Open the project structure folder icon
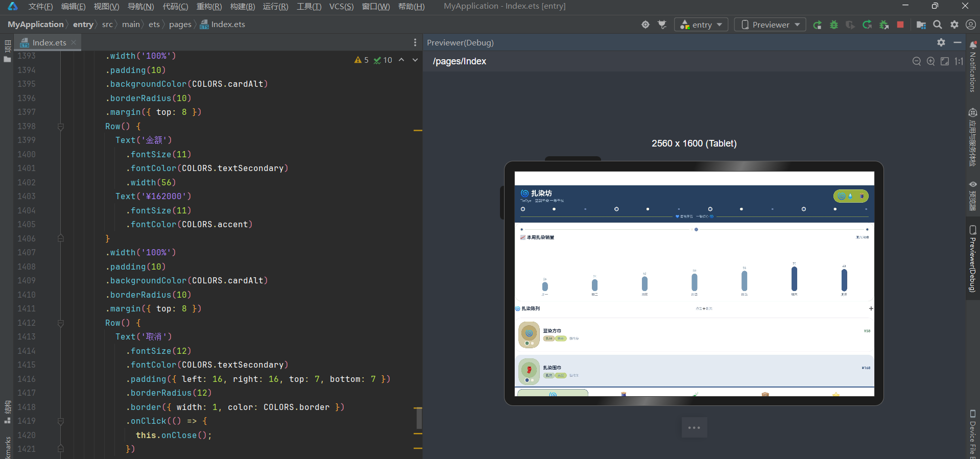Image resolution: width=980 pixels, height=459 pixels. point(921,25)
